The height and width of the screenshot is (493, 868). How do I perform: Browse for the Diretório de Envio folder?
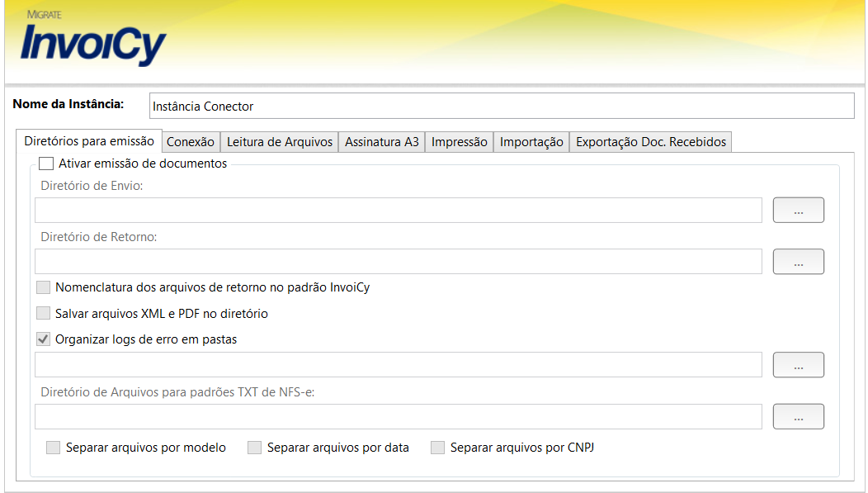[x=798, y=211]
